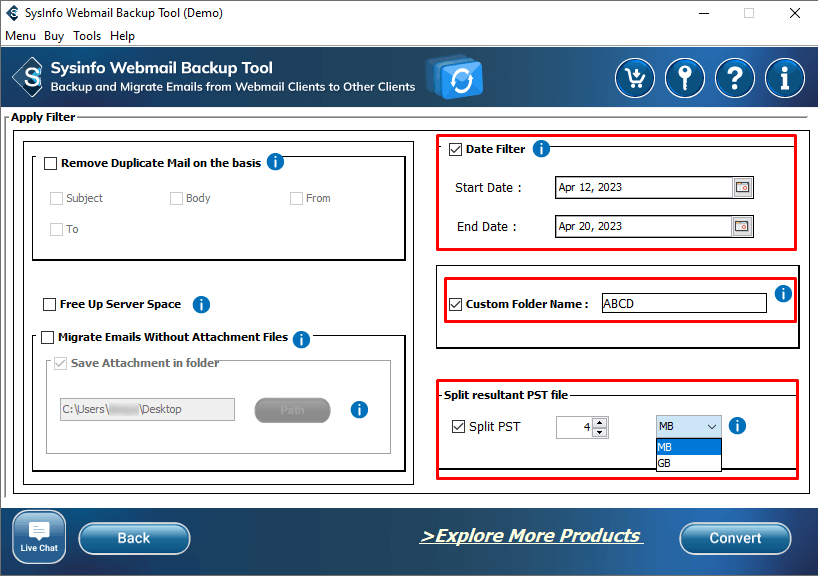Select MB from the unit list
This screenshot has height=576, width=818.
point(689,447)
